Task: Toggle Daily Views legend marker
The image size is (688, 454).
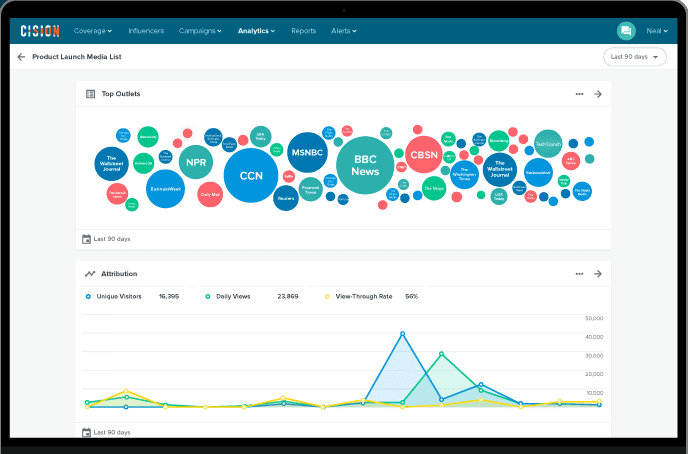Action: [x=208, y=297]
